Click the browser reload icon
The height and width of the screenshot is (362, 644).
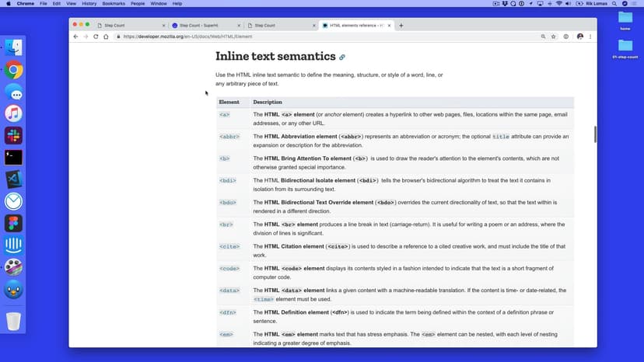(96, 37)
